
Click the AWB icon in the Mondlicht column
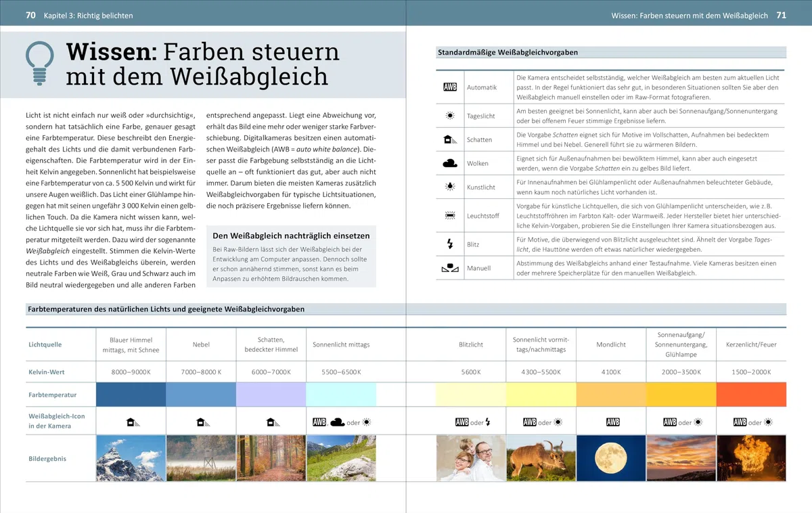612,422
